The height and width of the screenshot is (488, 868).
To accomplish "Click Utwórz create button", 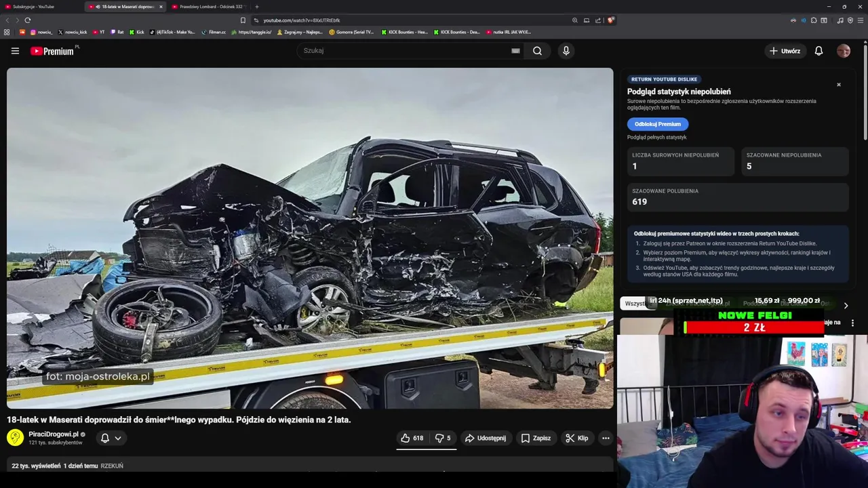I will pyautogui.click(x=785, y=51).
